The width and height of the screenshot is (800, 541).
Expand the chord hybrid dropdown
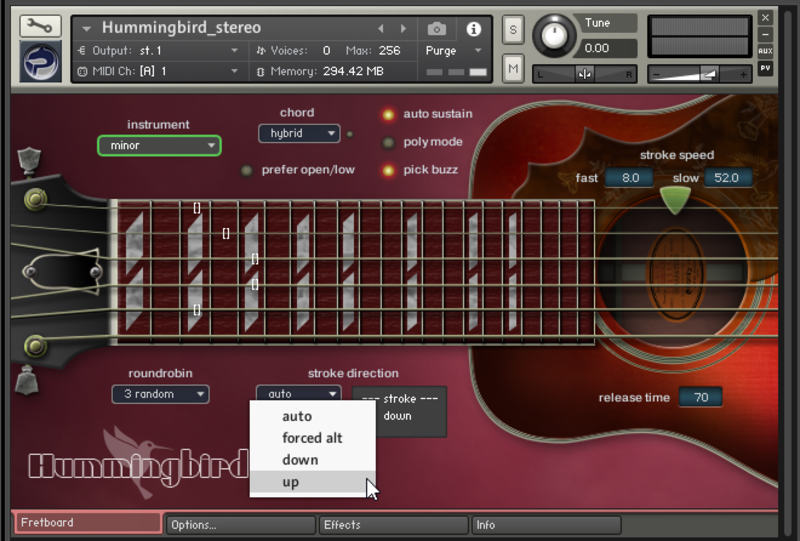(x=299, y=133)
